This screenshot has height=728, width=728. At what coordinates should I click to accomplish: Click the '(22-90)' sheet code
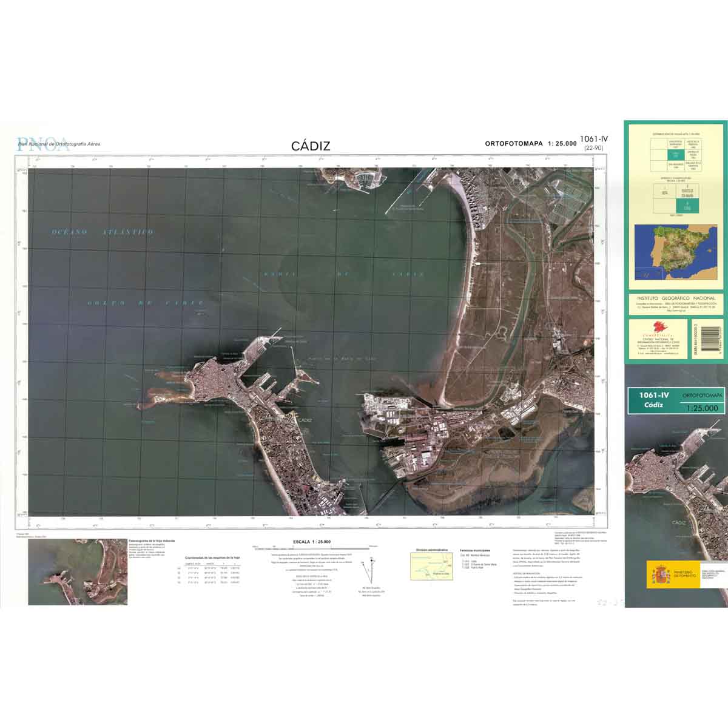tap(593, 148)
